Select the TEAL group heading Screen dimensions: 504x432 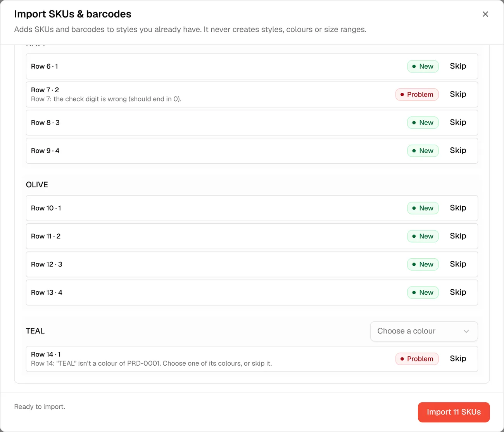click(35, 331)
